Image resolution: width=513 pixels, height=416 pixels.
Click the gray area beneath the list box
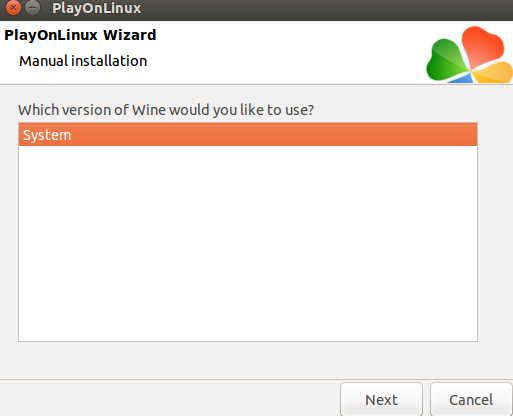pyautogui.click(x=248, y=360)
